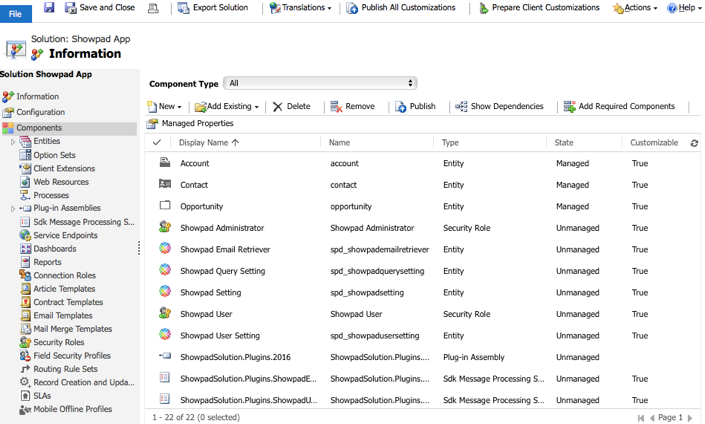Toggle the select-all checkmark in grid header
The image size is (705, 424).
click(157, 143)
